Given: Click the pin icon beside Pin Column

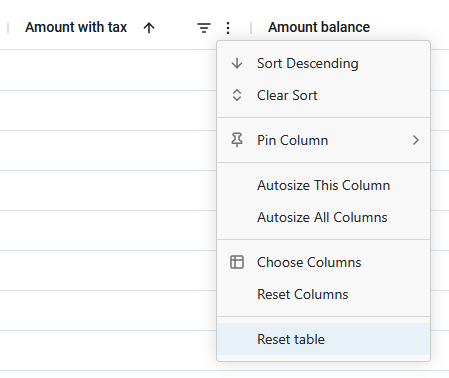Looking at the screenshot, I should (x=237, y=140).
